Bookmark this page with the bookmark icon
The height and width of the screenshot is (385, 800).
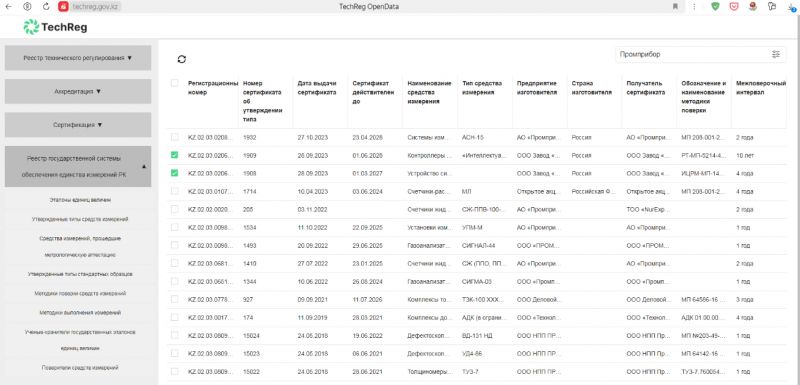coord(675,7)
